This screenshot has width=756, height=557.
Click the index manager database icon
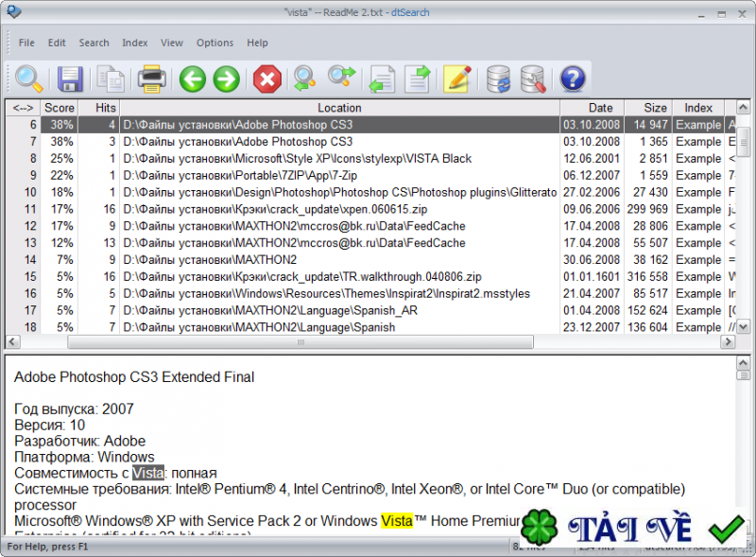point(533,79)
